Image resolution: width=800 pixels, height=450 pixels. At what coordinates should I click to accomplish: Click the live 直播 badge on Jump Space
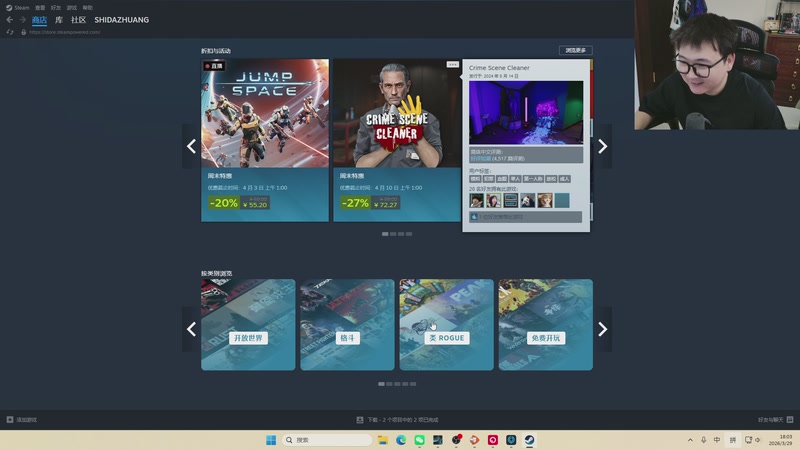(x=214, y=66)
